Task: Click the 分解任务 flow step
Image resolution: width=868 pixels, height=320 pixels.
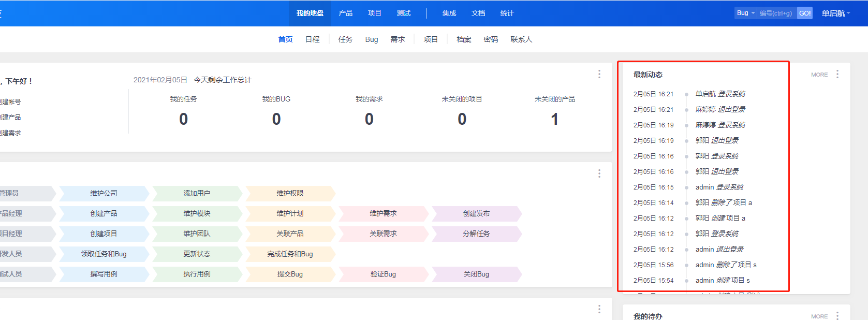Action: click(x=477, y=234)
